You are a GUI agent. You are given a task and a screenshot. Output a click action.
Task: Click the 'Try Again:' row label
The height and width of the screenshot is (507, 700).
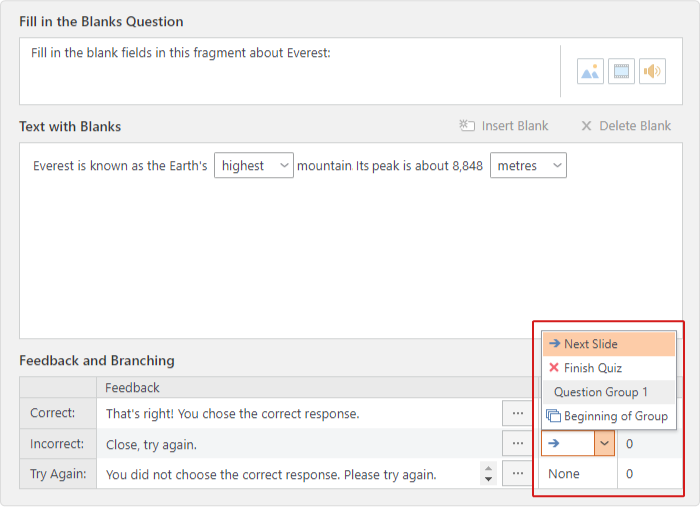tap(58, 474)
